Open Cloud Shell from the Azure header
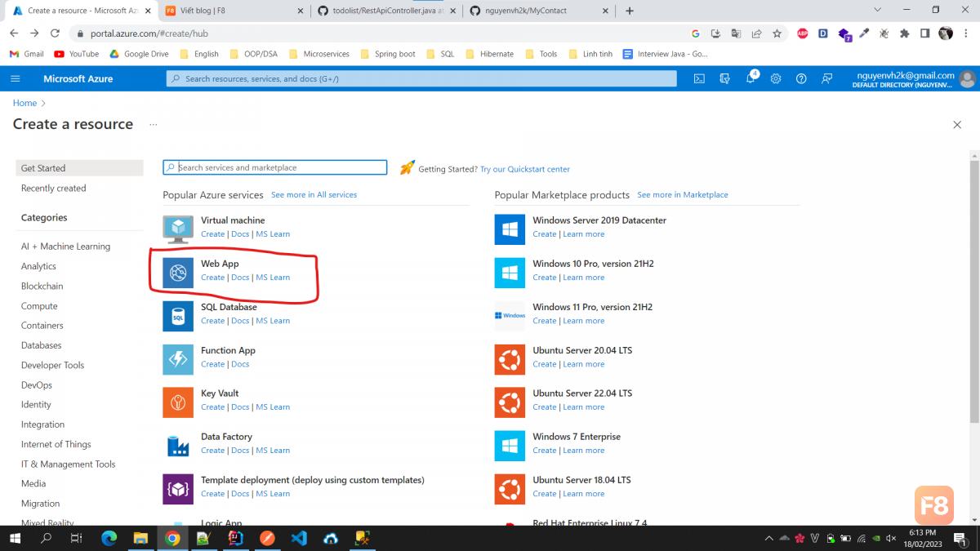 (x=699, y=78)
